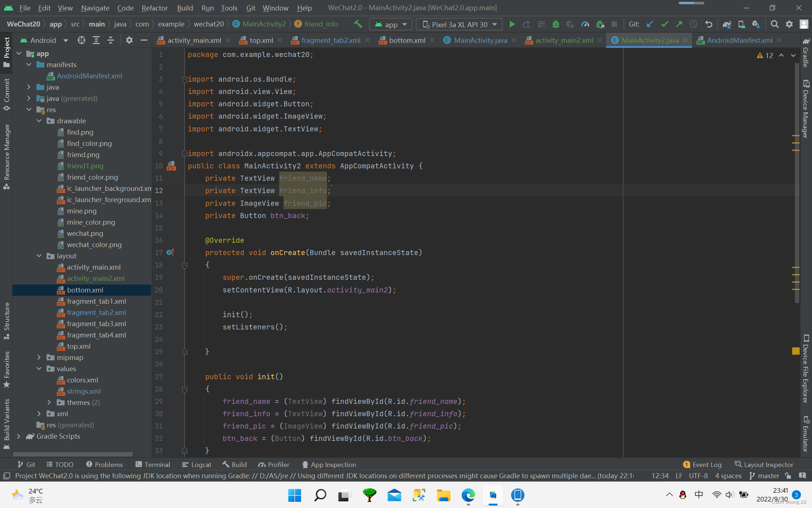
Task: Click the Windows Start button
Action: [294, 495]
